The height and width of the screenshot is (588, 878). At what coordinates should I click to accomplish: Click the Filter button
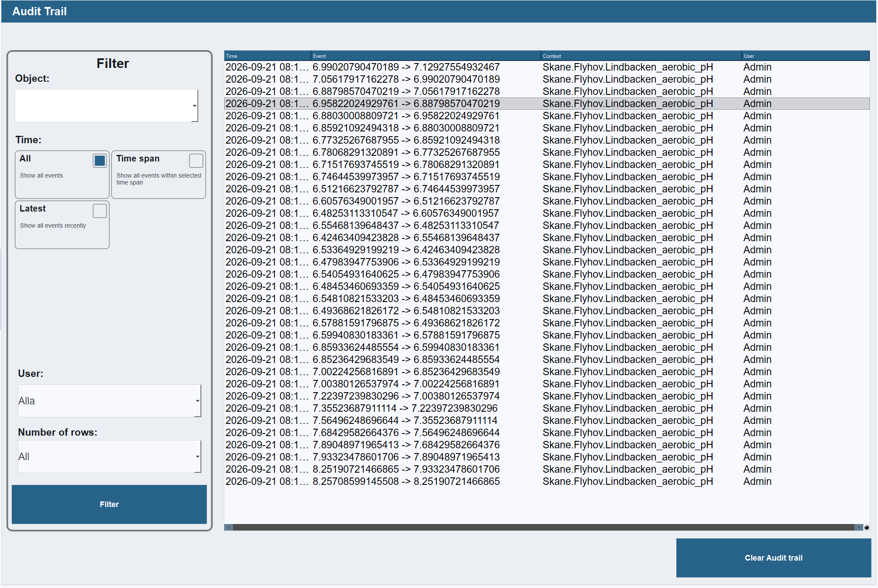[109, 504]
